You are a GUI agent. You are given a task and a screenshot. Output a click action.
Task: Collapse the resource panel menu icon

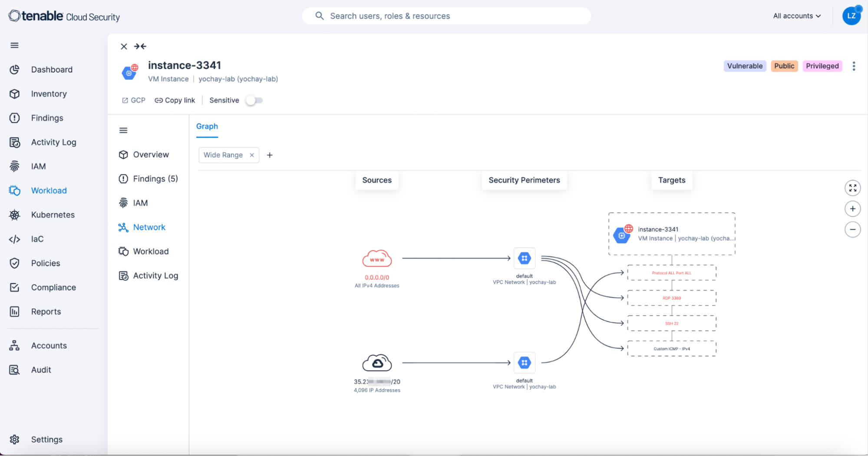coord(123,130)
